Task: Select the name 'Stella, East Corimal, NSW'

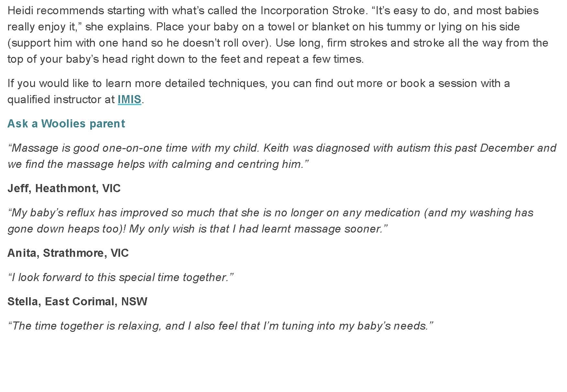Action: (x=77, y=301)
